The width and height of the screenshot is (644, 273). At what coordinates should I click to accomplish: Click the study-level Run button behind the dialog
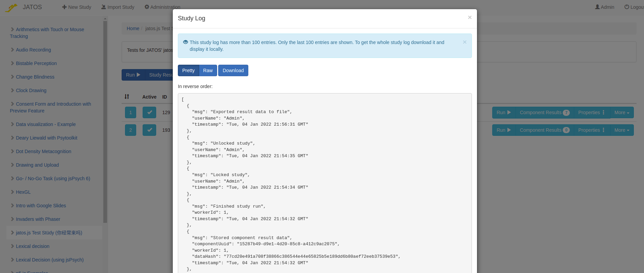(x=133, y=75)
